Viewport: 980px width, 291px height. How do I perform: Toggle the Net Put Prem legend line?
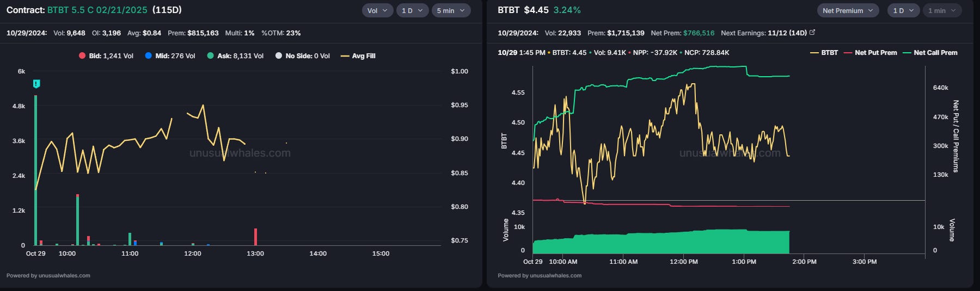pos(870,53)
